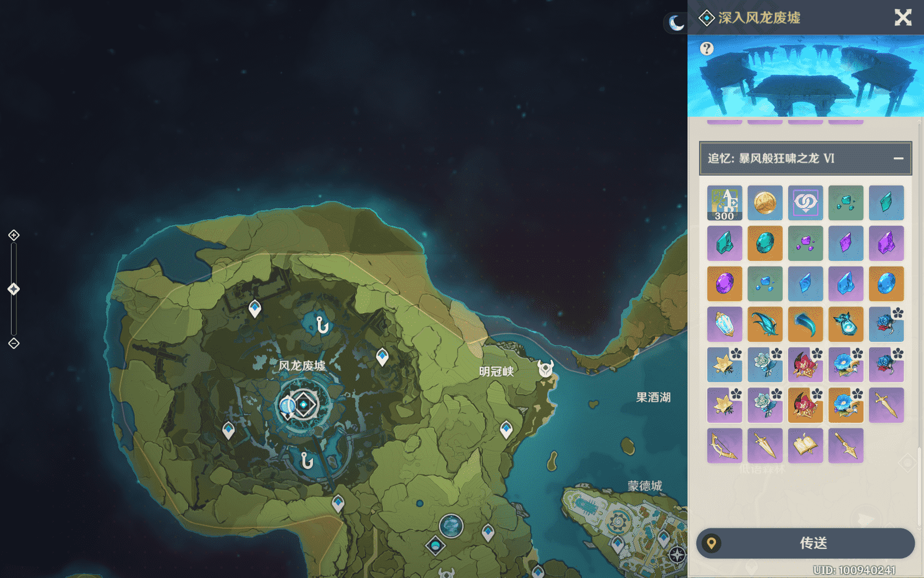The image size is (924, 578).
Task: Select the blue morning-glory artifact on orange
Action: pyautogui.click(x=846, y=405)
